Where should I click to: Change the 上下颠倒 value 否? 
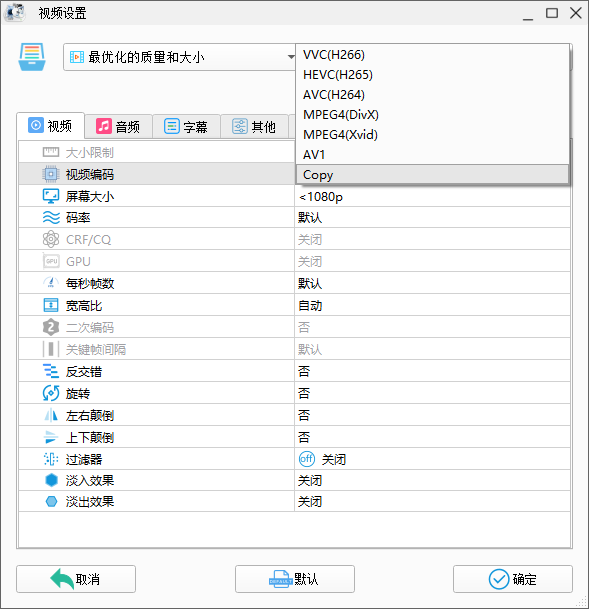pos(432,437)
